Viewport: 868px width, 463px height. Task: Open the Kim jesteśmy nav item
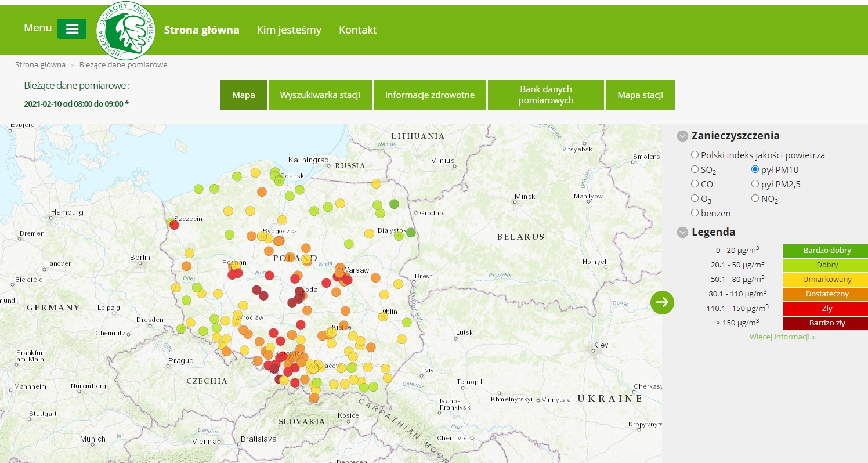pos(289,30)
